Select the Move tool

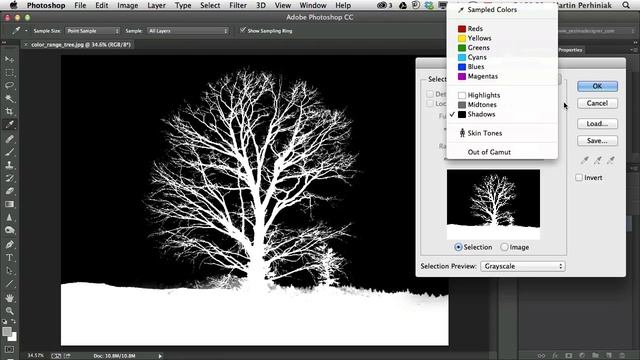pyautogui.click(x=9, y=60)
